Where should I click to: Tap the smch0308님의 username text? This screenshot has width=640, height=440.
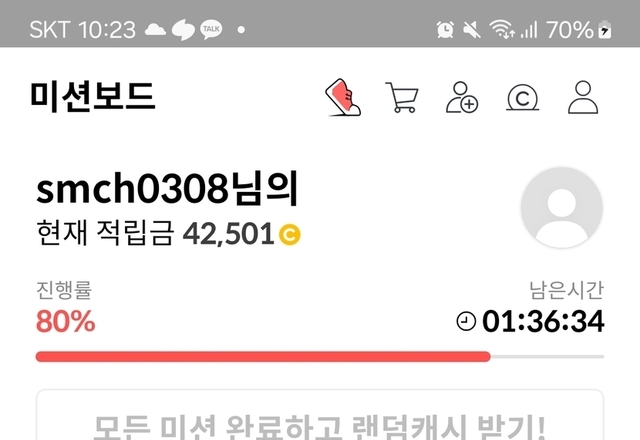point(167,189)
